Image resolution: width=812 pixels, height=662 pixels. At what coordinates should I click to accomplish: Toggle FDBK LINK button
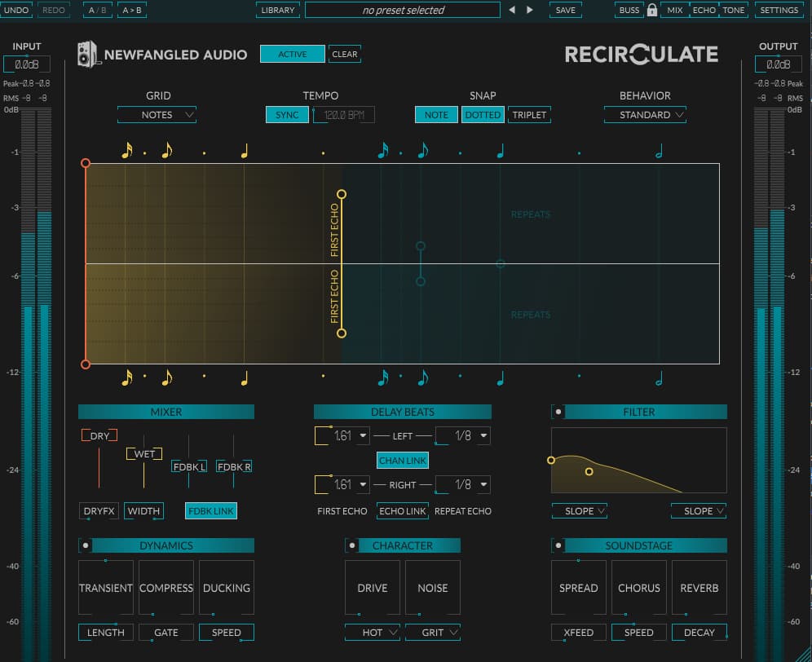tap(211, 510)
